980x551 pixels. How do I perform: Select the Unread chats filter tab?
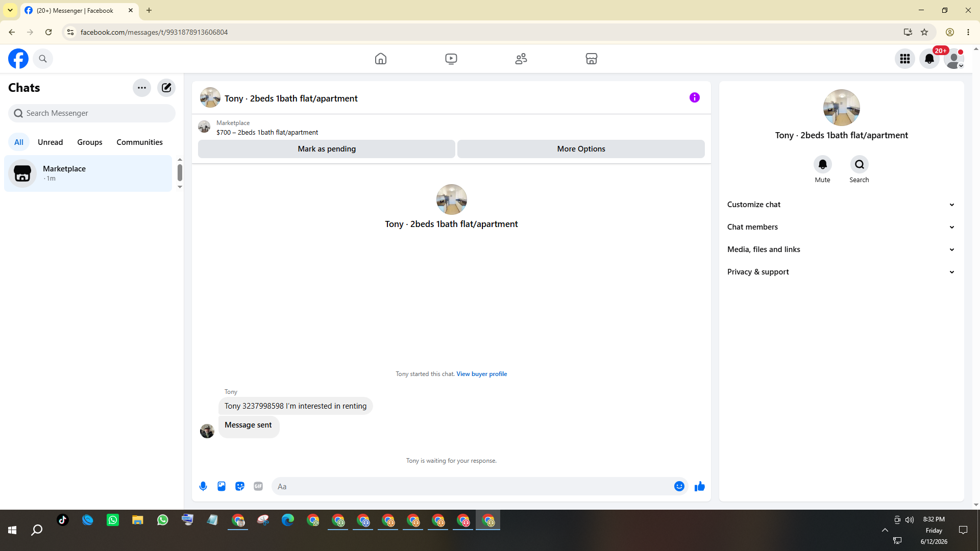click(x=51, y=142)
